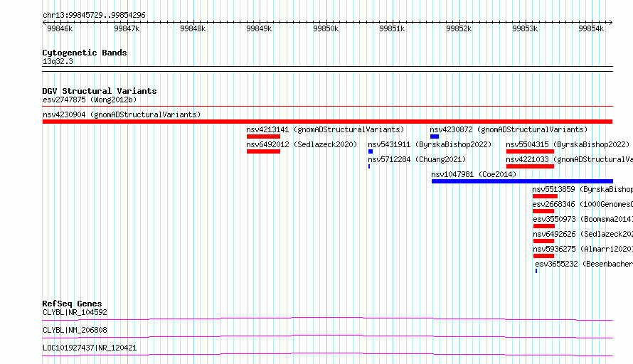Click the 99850k ruler tick label
The width and height of the screenshot is (633, 364).
[326, 28]
